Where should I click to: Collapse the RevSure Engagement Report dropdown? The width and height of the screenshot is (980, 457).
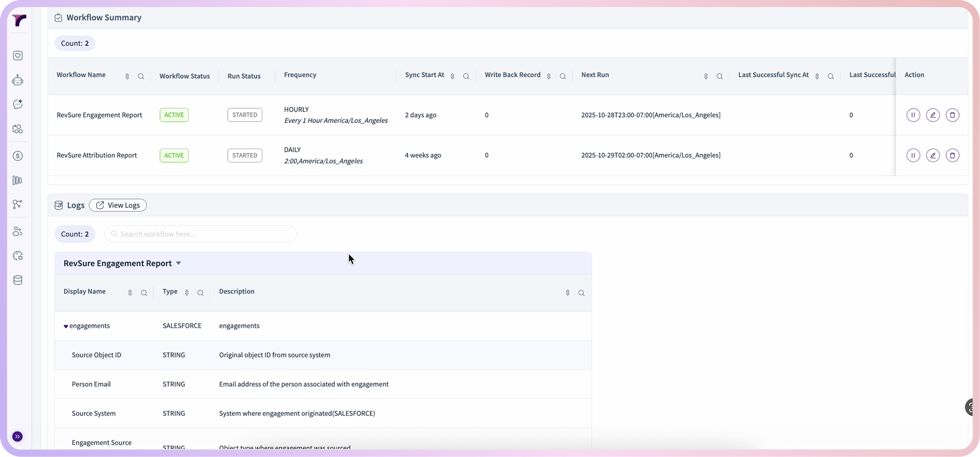(x=178, y=263)
